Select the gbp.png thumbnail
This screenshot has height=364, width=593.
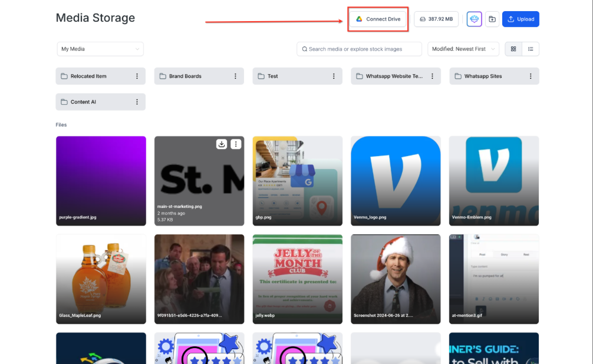click(x=298, y=181)
